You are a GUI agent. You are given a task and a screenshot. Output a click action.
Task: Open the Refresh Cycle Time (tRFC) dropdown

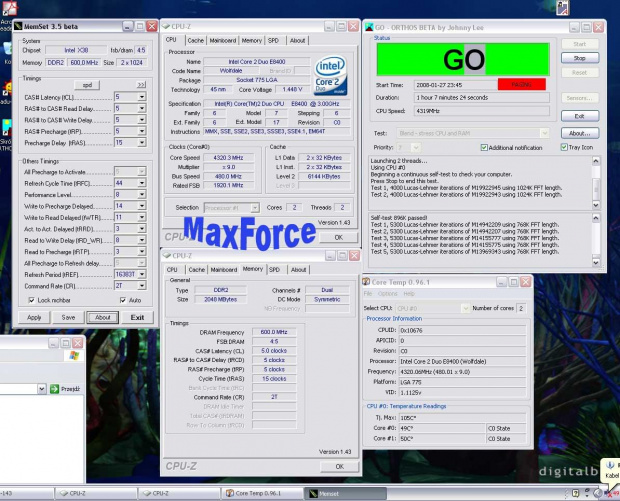[142, 183]
